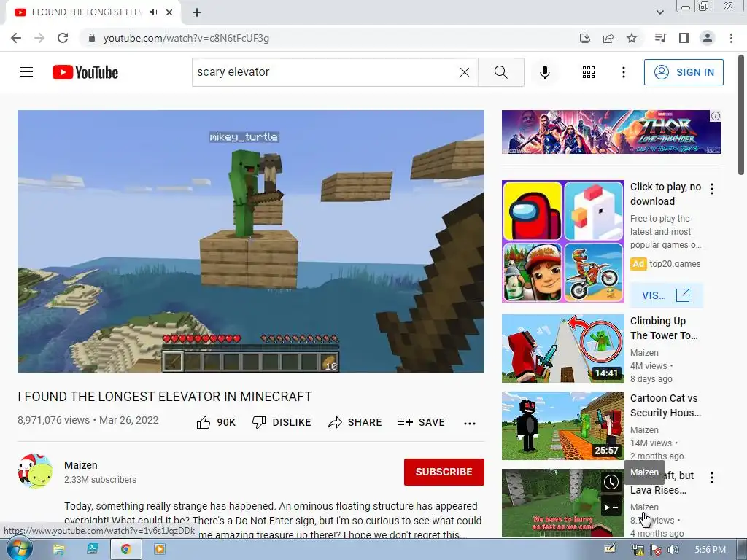Open options menu for top20.games ad
747x560 pixels.
[x=712, y=189]
